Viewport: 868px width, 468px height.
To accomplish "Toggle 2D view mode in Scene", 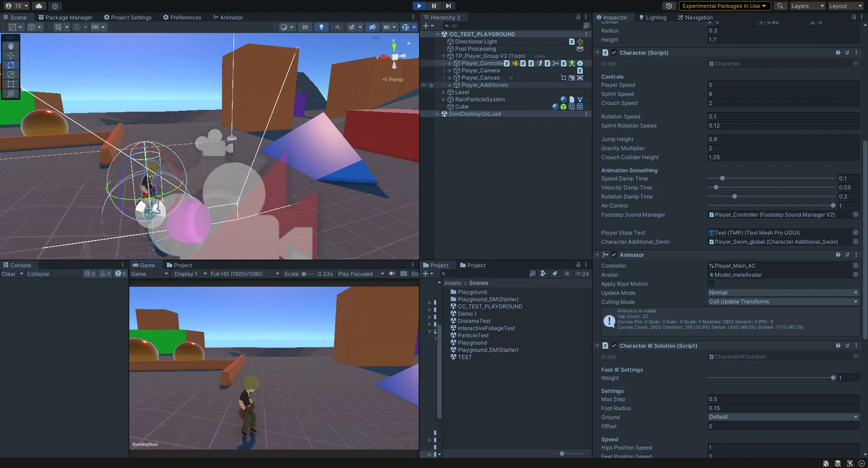I will click(305, 27).
